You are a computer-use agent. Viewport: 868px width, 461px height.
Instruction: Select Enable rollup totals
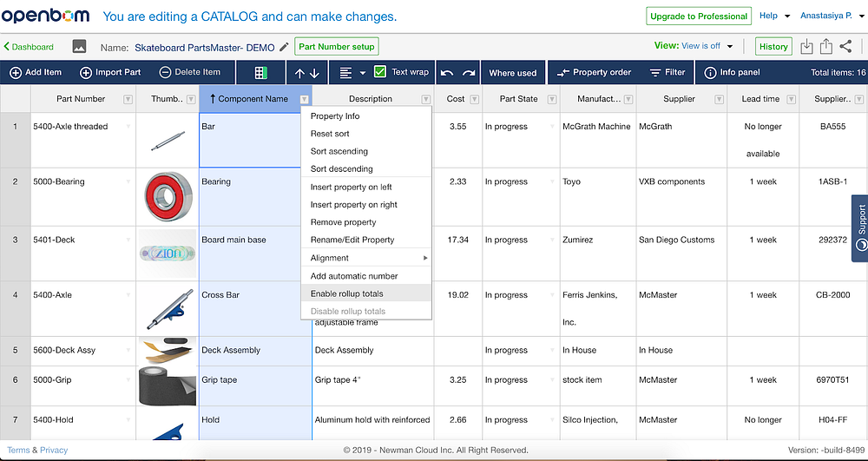[366, 293]
